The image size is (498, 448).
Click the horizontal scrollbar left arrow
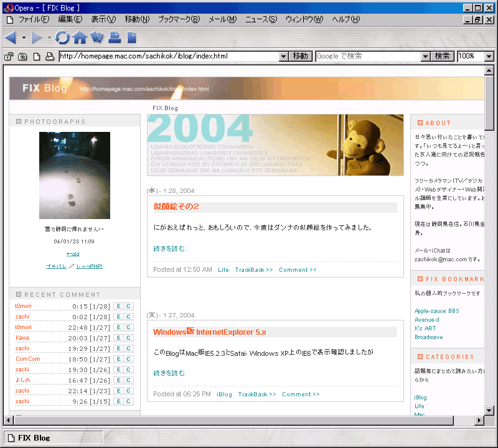[x=9, y=421]
